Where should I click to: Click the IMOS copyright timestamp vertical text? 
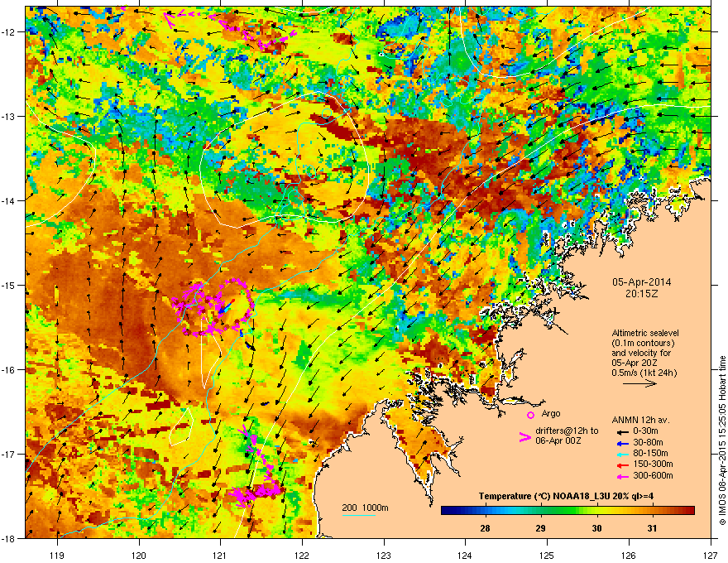(722, 440)
